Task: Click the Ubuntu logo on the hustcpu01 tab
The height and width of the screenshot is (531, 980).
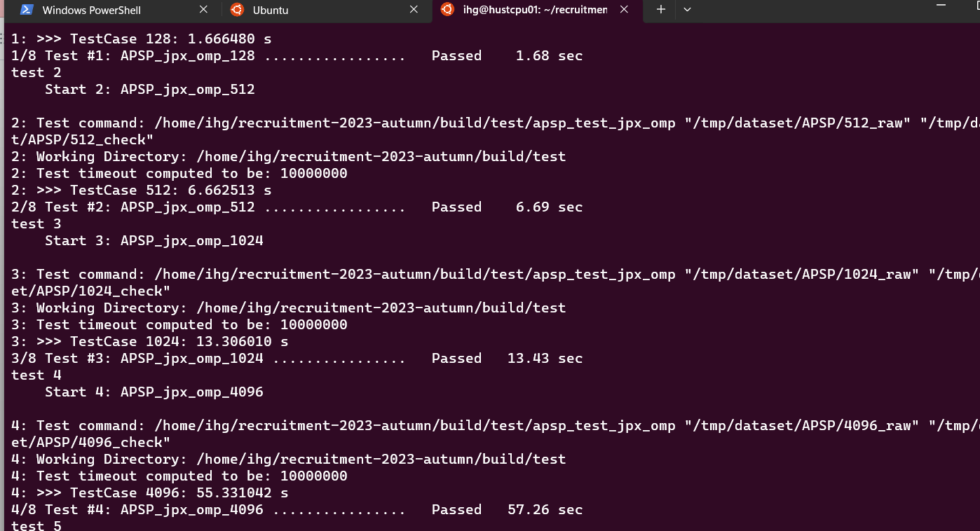Action: point(447,10)
